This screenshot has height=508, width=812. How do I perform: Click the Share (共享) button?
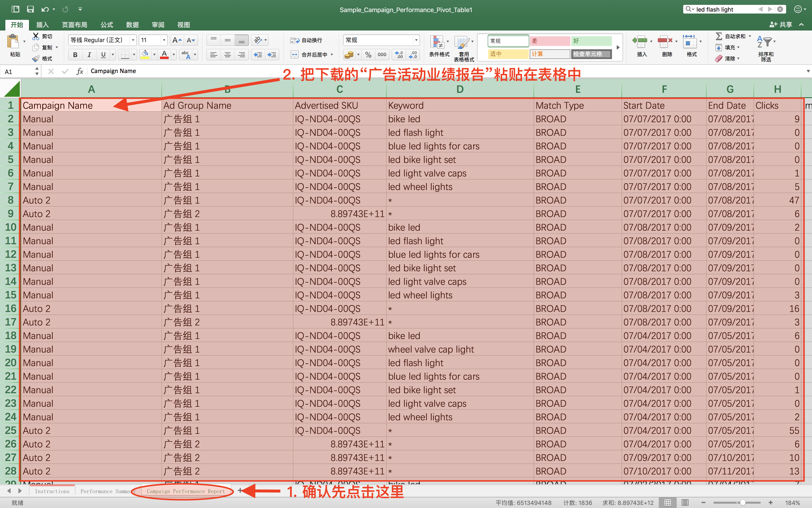(780, 24)
